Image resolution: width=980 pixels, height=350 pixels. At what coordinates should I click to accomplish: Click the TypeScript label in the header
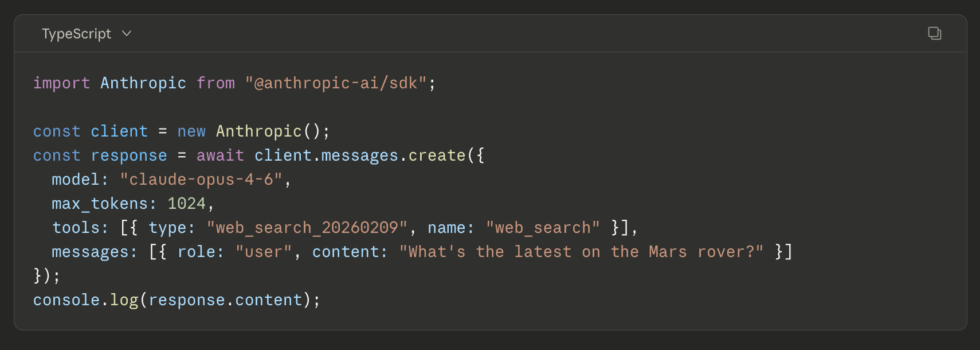click(x=76, y=33)
